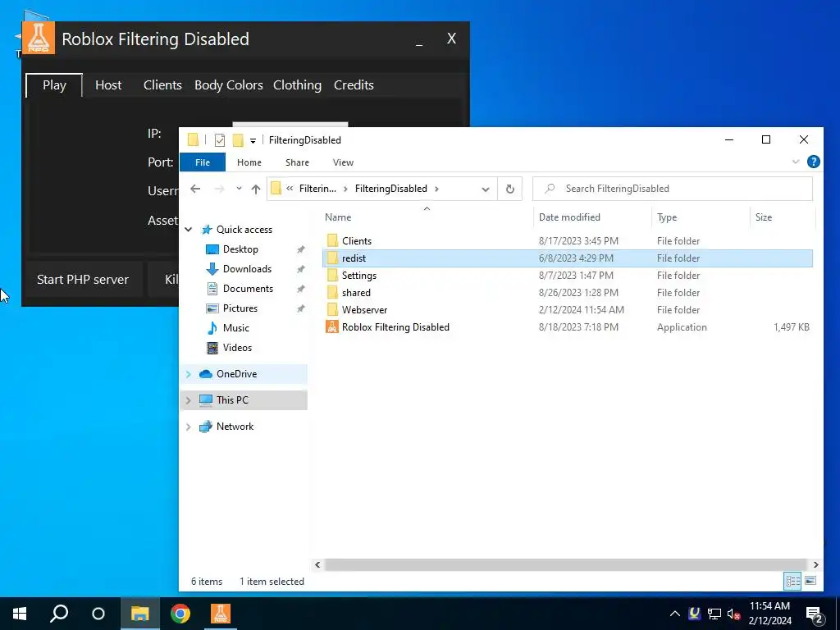
Task: Go up one folder level
Action: [256, 189]
